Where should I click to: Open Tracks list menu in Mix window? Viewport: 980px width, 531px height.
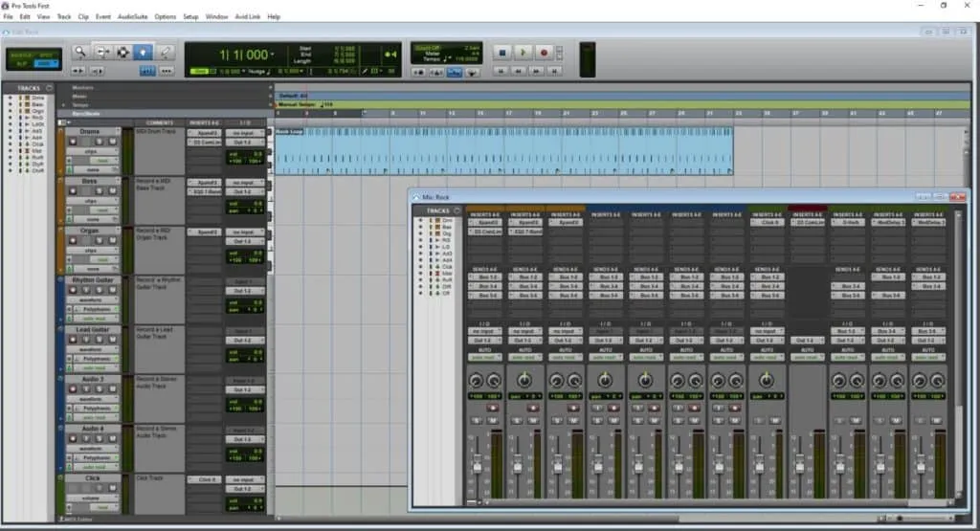457,210
